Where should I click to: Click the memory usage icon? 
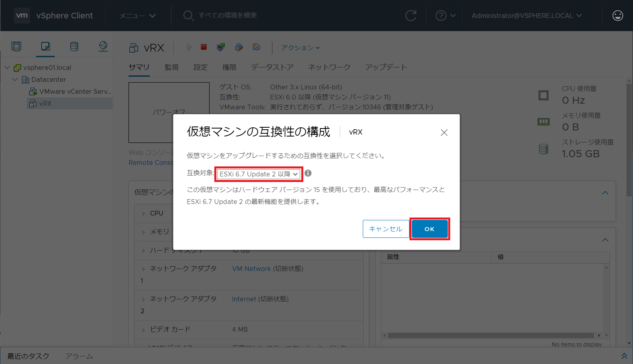[544, 122]
